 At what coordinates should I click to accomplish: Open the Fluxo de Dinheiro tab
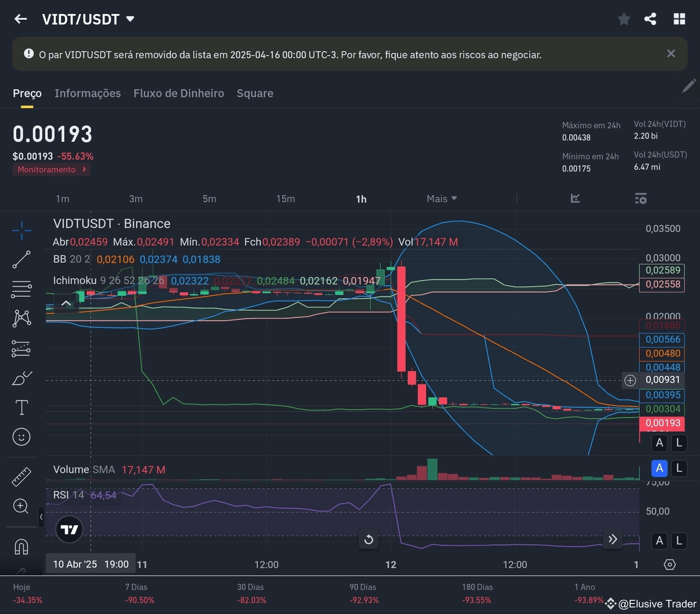click(178, 93)
